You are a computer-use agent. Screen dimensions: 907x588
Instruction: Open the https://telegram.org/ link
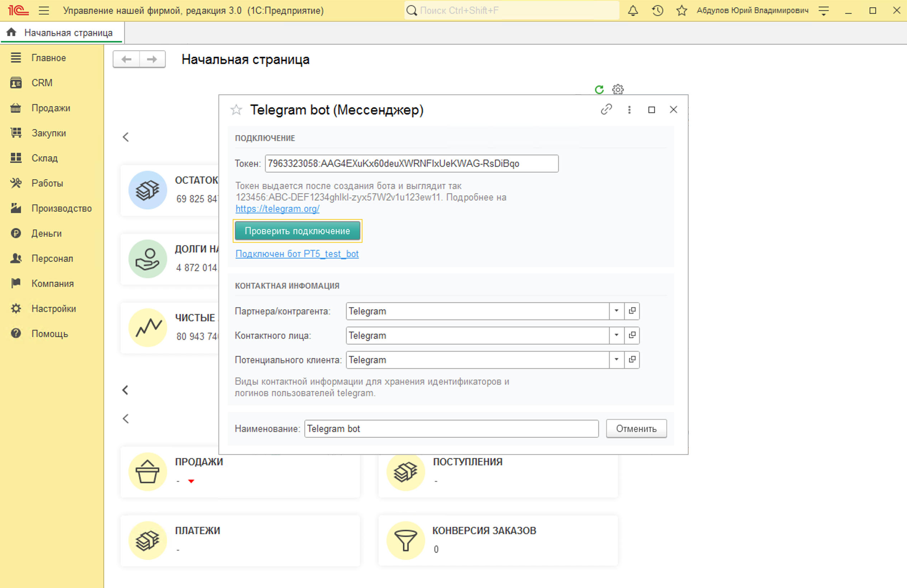click(277, 209)
